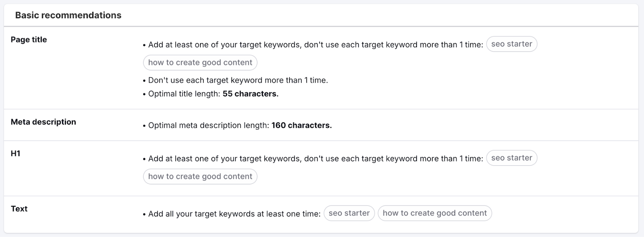Click the 'seo starter' chip in the H1 row
Screen dimensions: 644x237
[512, 158]
